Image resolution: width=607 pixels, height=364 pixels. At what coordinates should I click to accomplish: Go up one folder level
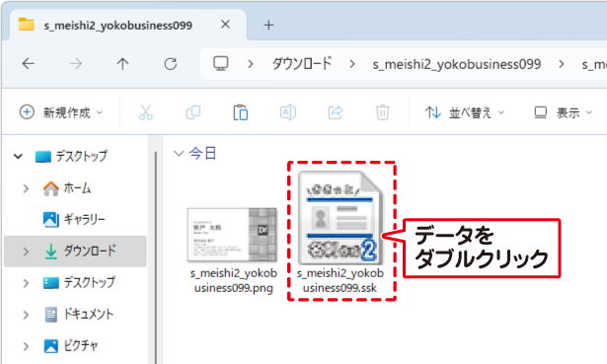122,64
